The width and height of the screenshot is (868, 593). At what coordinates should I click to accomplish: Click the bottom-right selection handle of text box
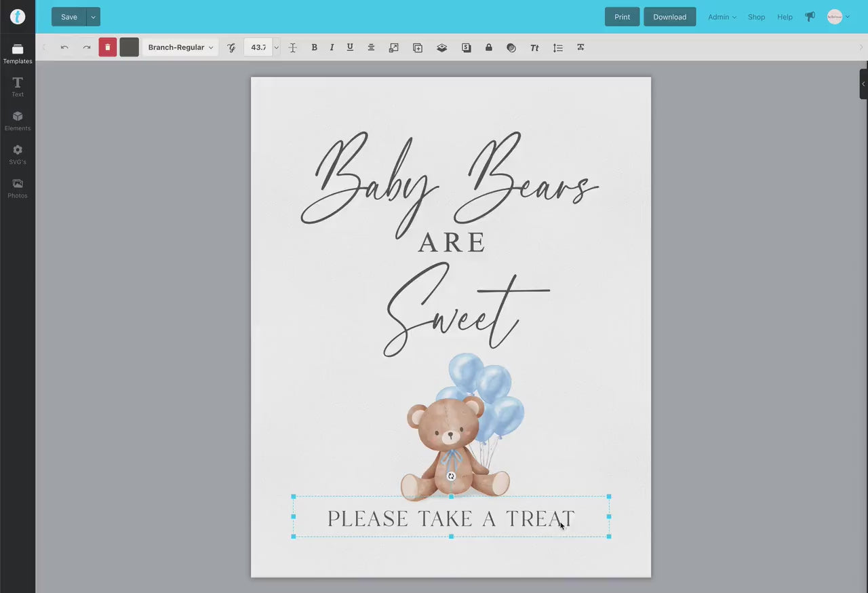pyautogui.click(x=609, y=537)
